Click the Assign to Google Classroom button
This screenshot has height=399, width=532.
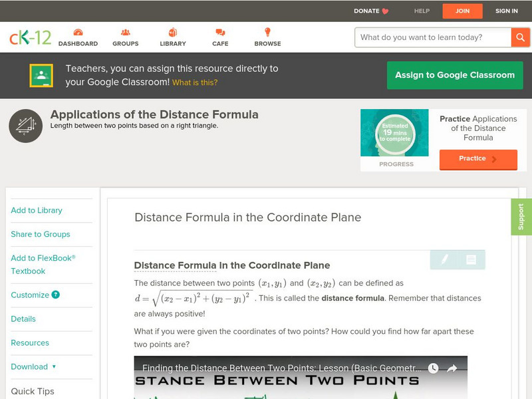point(455,75)
